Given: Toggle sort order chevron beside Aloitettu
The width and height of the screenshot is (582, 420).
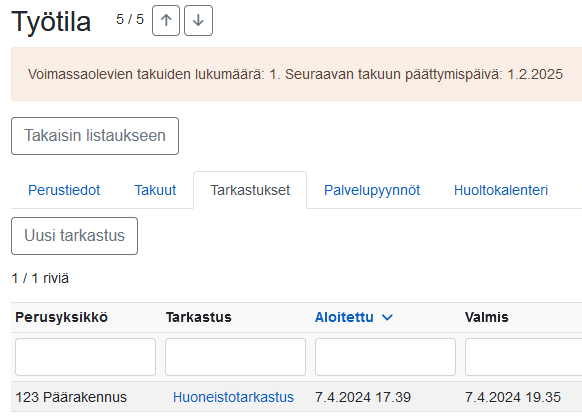Looking at the screenshot, I should coord(387,318).
